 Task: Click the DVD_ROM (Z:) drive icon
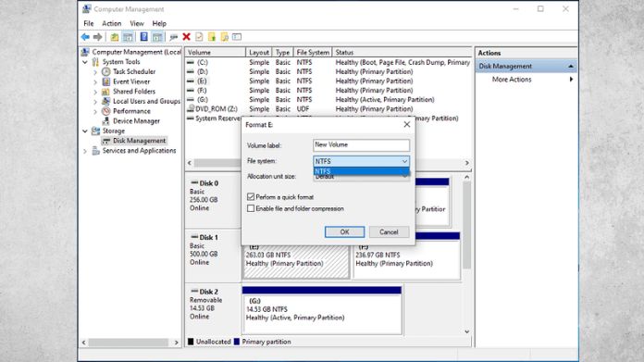coord(191,109)
